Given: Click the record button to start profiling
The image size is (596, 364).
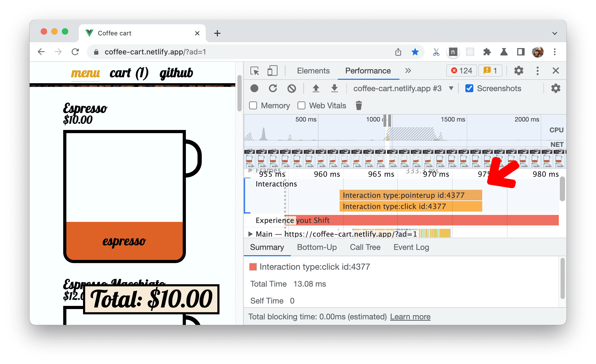Looking at the screenshot, I should click(255, 89).
